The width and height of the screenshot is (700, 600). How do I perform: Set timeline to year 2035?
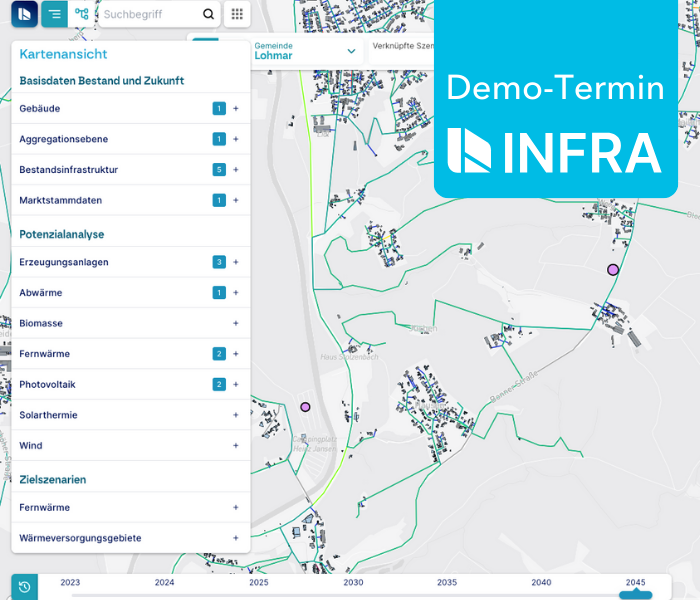447,582
